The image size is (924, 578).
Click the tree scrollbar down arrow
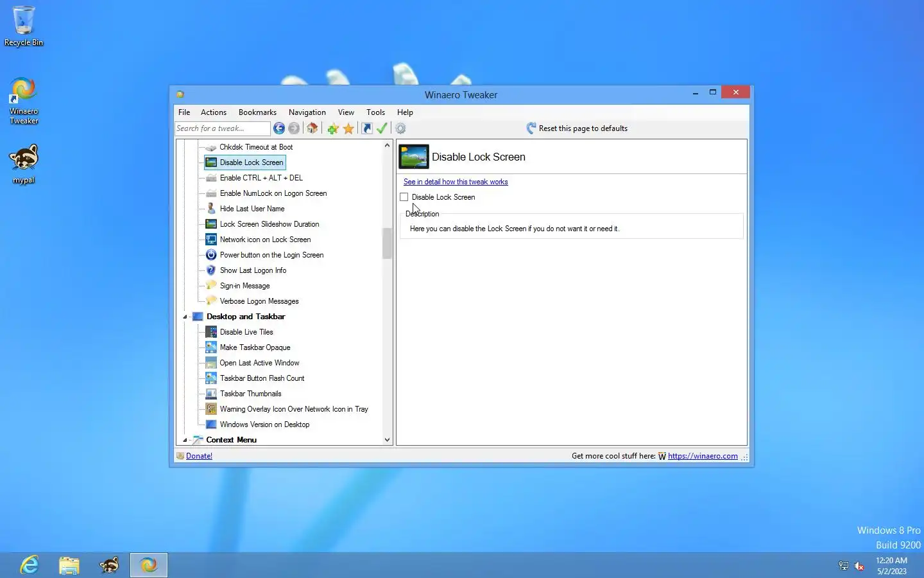pyautogui.click(x=387, y=440)
